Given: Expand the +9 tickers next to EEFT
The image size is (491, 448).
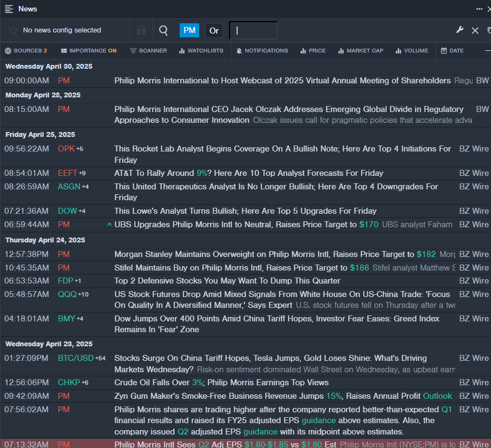Looking at the screenshot, I should 82,174.
